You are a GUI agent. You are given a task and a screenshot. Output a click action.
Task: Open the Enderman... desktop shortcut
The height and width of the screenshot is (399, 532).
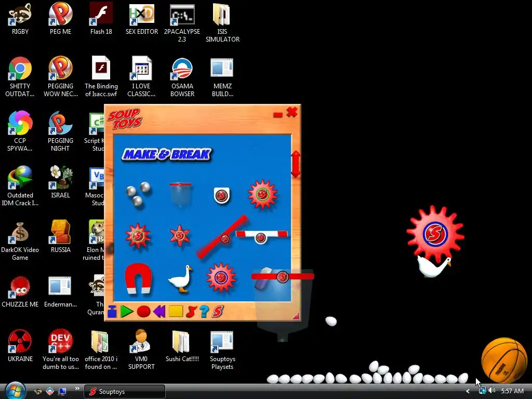point(60,292)
